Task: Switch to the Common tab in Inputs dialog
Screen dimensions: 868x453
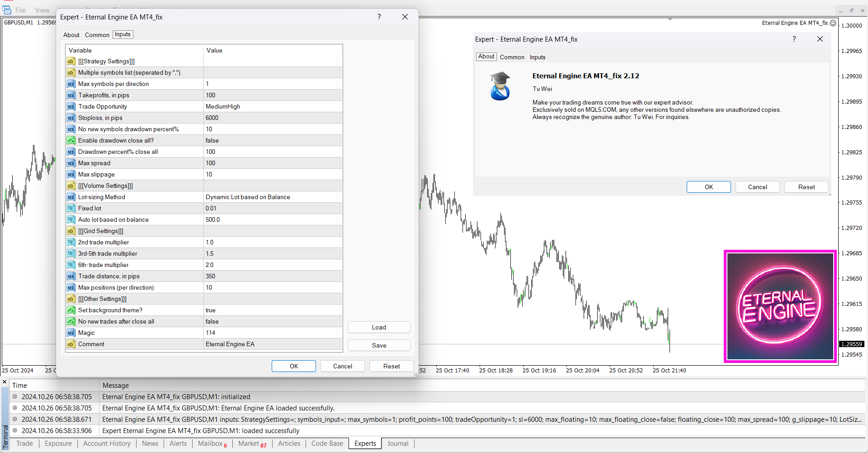Action: [x=97, y=35]
